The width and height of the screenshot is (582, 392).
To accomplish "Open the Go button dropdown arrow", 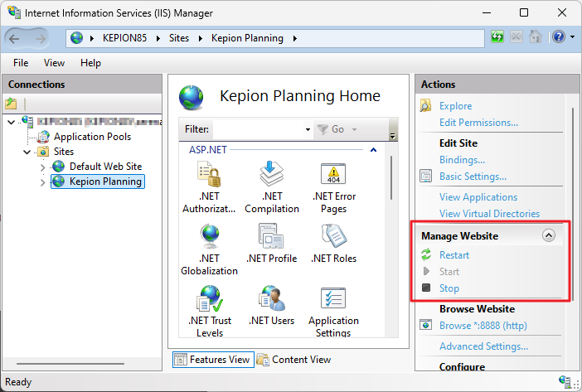I will 354,129.
